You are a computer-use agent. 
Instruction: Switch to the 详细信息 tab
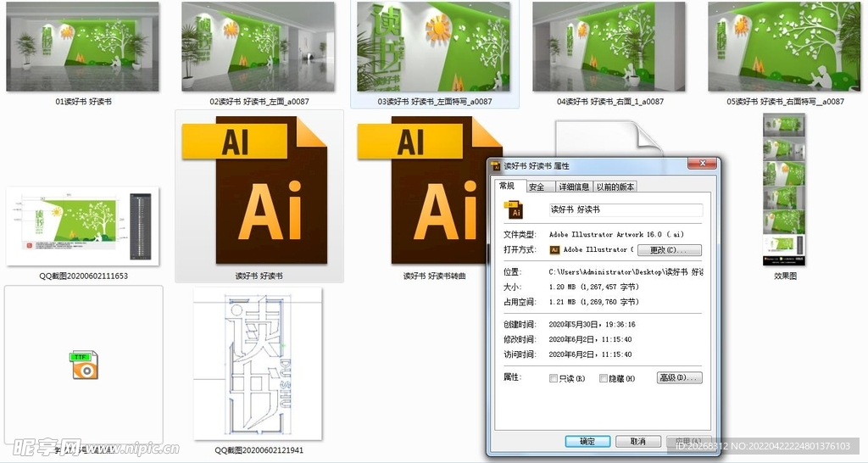pyautogui.click(x=574, y=187)
